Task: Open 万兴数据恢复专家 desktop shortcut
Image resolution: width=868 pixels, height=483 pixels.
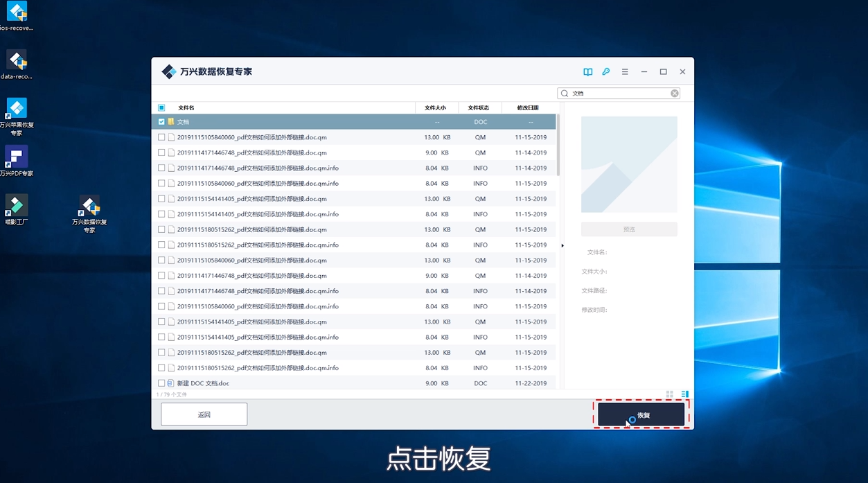Action: pyautogui.click(x=89, y=214)
